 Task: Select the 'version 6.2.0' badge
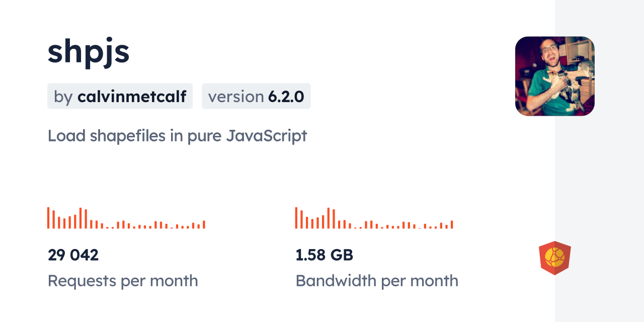[x=256, y=96]
